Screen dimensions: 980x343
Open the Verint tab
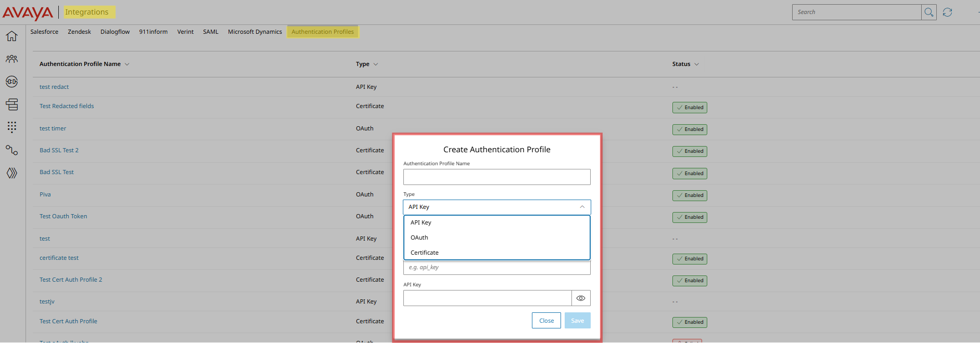click(185, 32)
